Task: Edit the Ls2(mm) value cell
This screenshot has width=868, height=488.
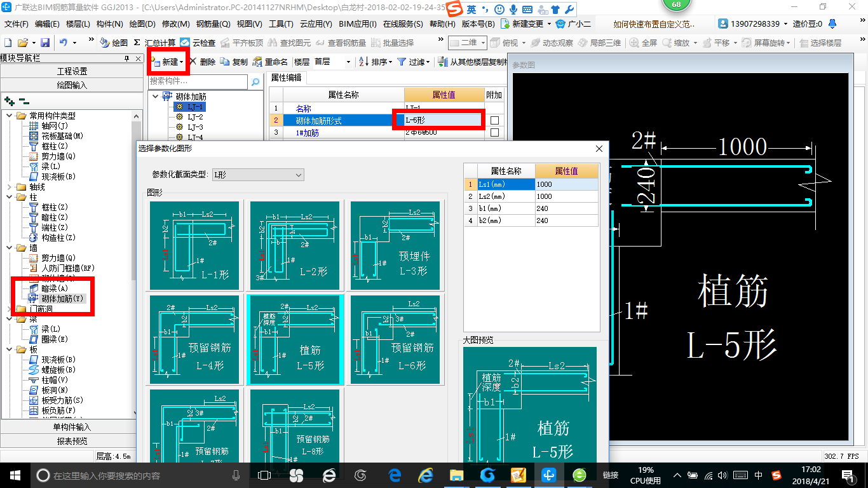Action: (567, 196)
